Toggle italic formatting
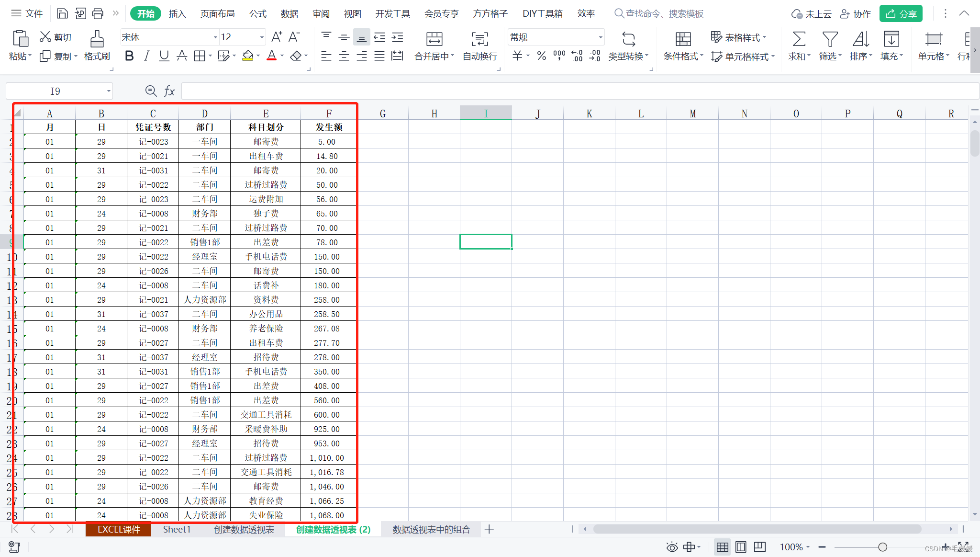The height and width of the screenshot is (557, 980). (x=147, y=56)
